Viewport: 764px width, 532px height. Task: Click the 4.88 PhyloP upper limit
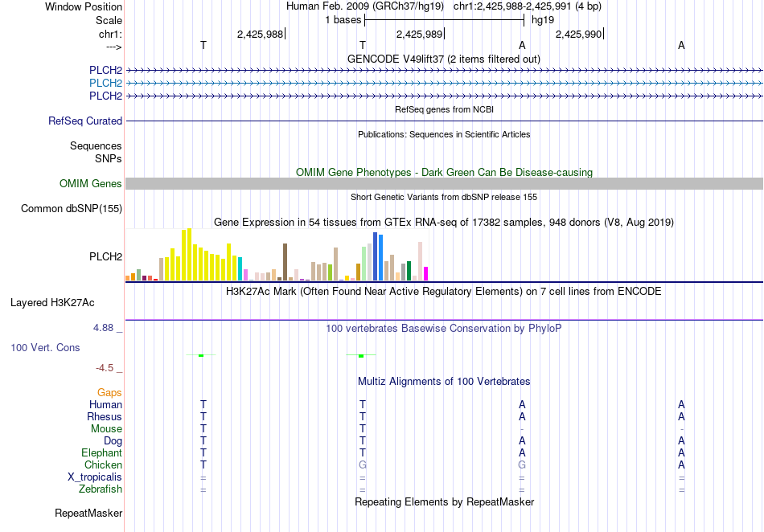click(x=103, y=328)
